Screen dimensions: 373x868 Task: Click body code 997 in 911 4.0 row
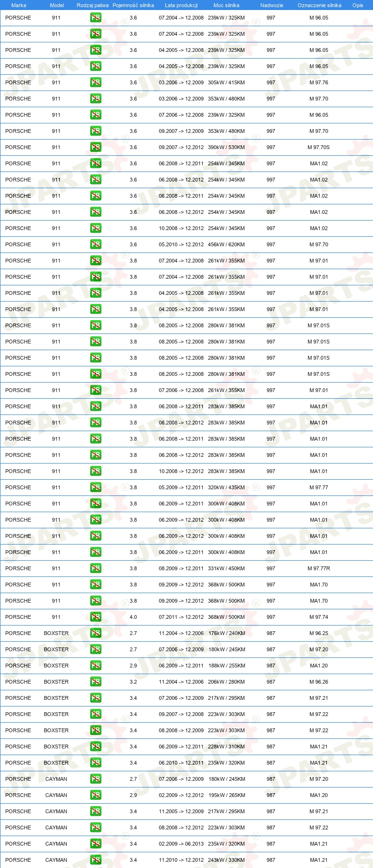tap(271, 617)
